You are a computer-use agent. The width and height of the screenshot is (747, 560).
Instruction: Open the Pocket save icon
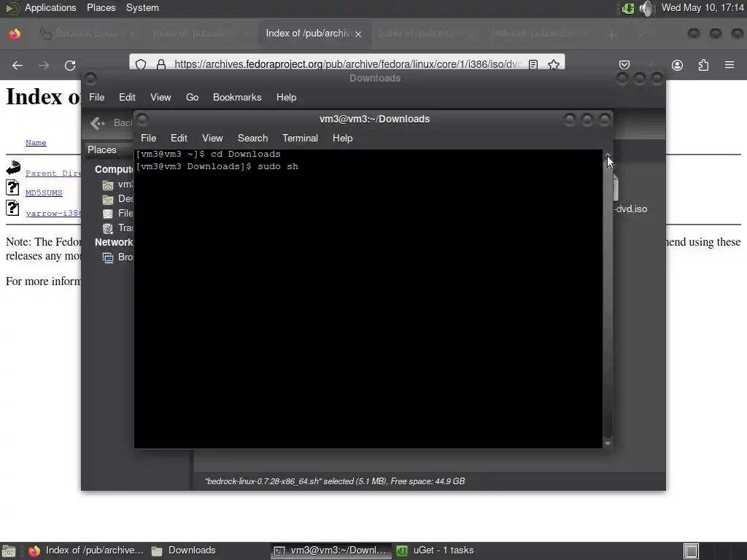pyautogui.click(x=624, y=65)
